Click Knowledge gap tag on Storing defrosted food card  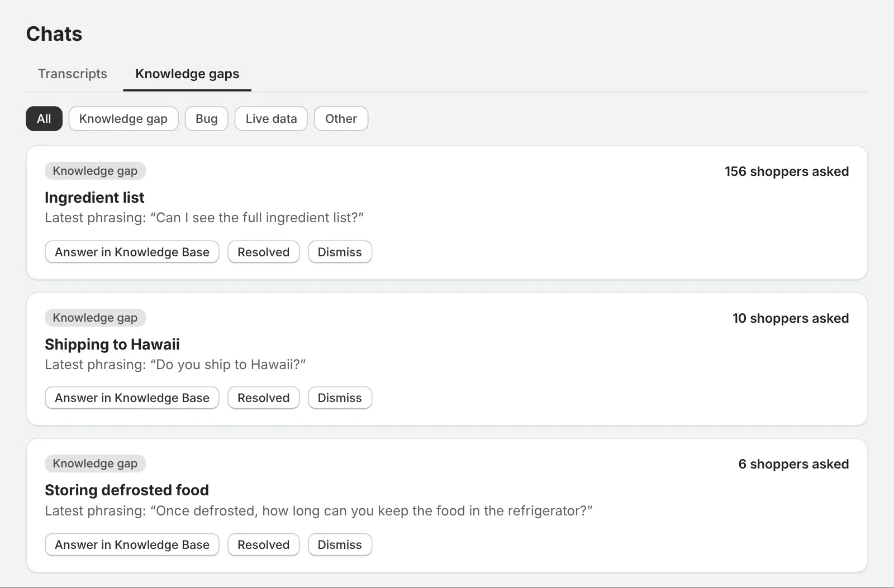[x=95, y=463]
